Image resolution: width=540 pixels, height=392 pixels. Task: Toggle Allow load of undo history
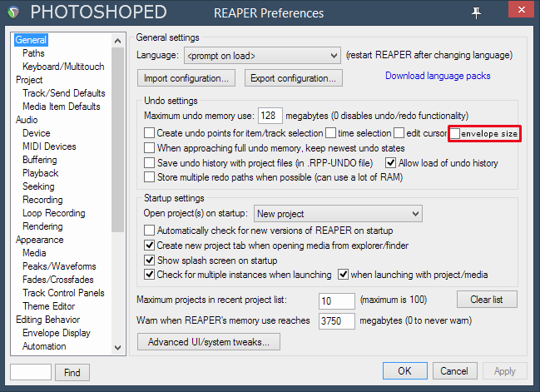coord(390,162)
